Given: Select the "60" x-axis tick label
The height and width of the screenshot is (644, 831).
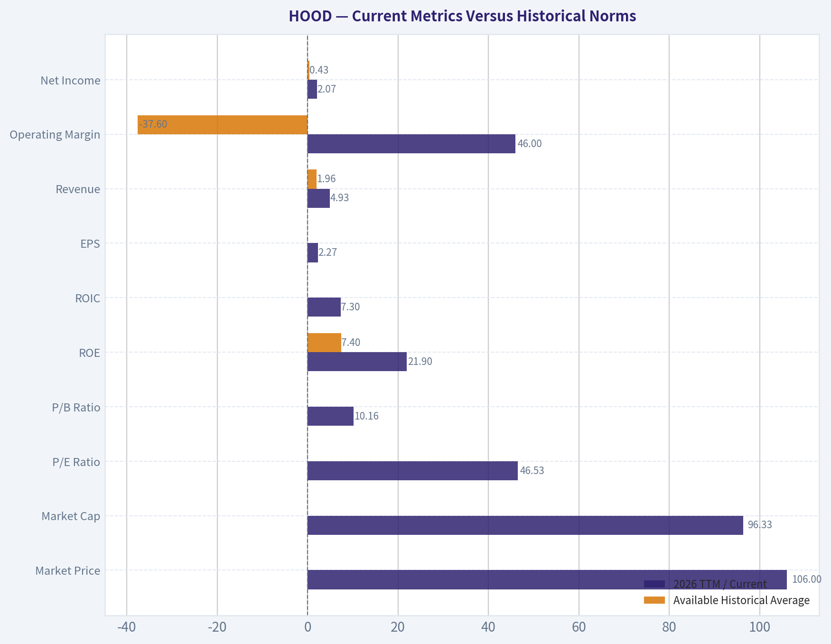Looking at the screenshot, I should point(579,627).
